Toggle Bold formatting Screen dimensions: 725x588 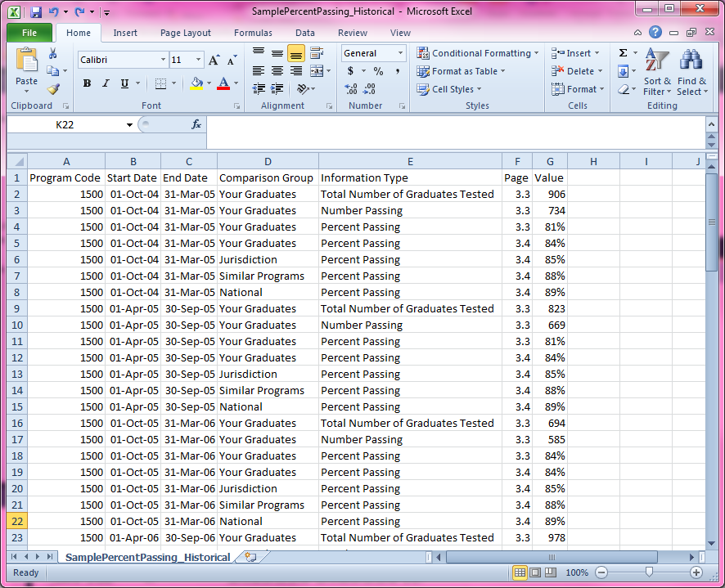(x=87, y=83)
